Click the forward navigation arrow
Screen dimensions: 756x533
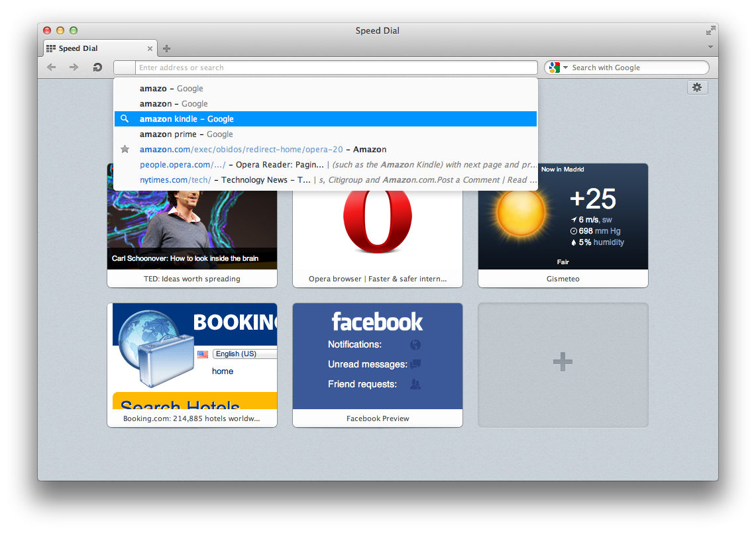point(73,67)
